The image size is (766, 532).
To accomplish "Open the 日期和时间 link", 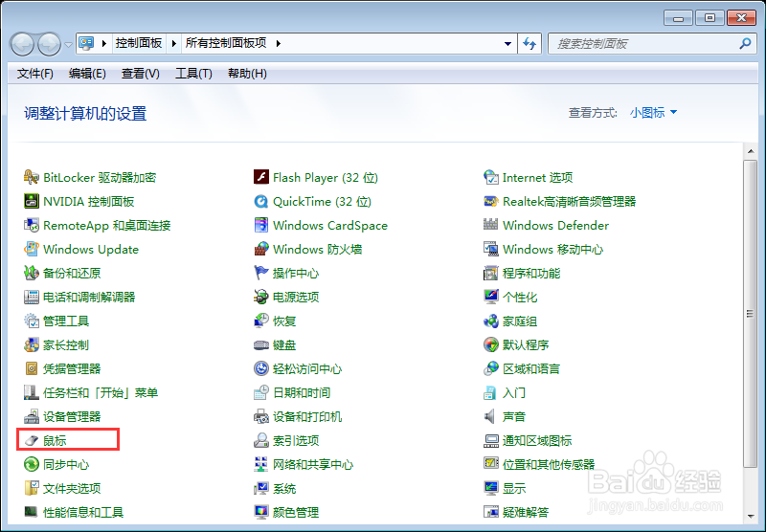I will tap(302, 392).
